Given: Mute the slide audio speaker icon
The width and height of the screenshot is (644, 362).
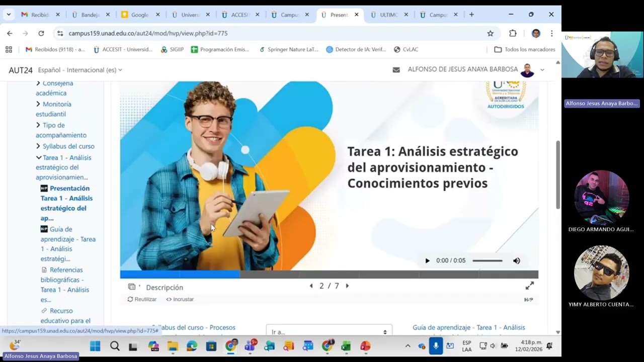Looking at the screenshot, I should [516, 260].
